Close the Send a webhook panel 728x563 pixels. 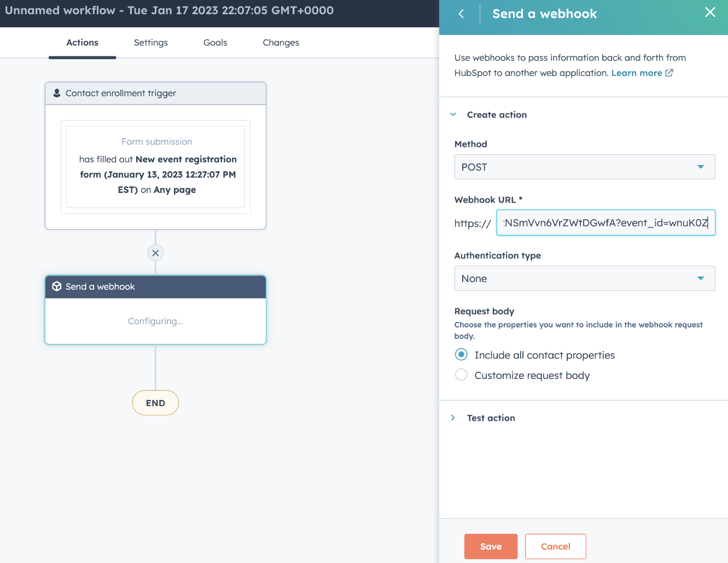[710, 12]
